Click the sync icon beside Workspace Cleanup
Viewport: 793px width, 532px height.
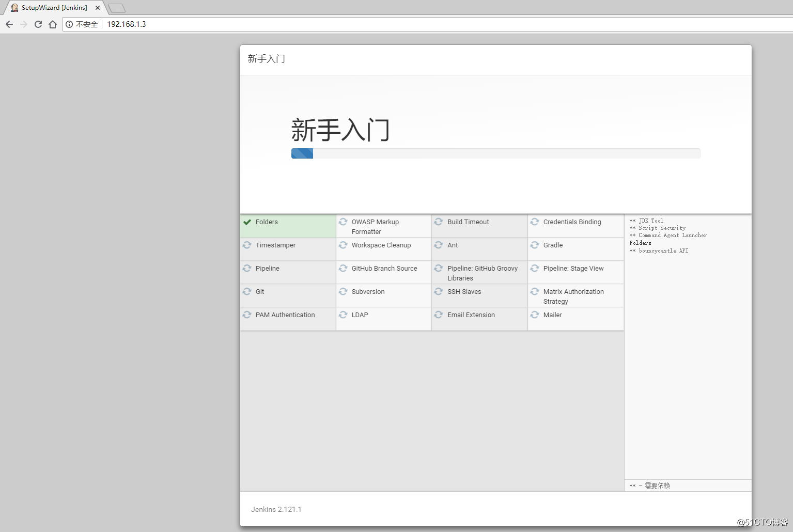click(343, 245)
